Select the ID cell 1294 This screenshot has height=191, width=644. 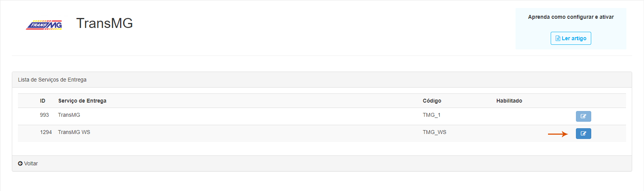click(x=46, y=132)
